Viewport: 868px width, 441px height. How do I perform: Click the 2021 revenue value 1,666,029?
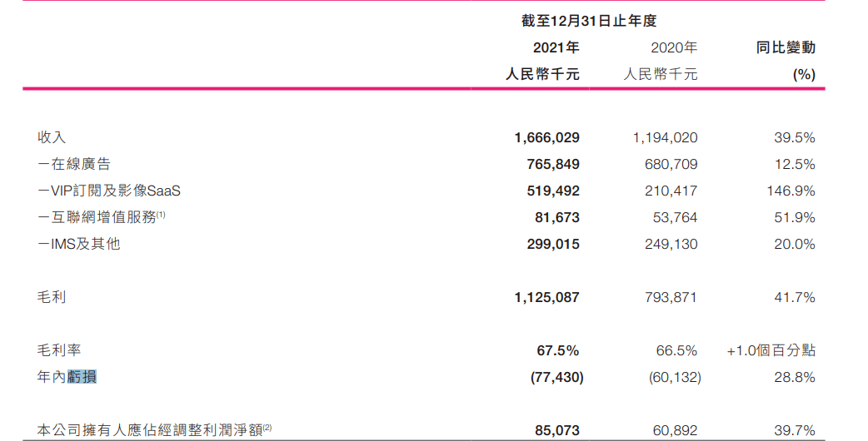tap(547, 137)
